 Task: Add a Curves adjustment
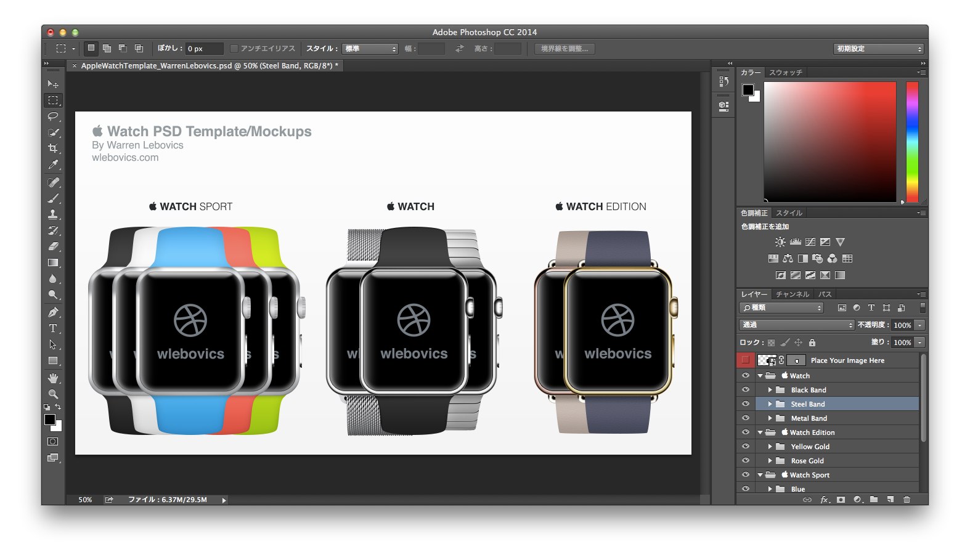click(x=810, y=242)
